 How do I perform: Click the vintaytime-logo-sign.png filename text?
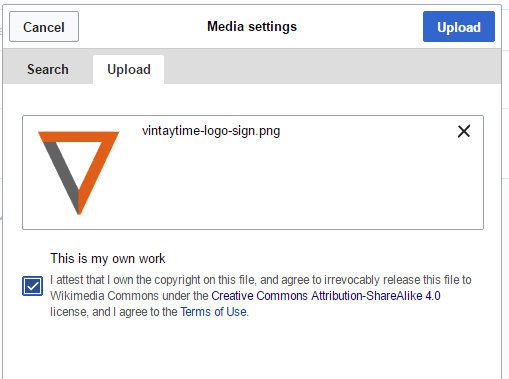point(211,131)
